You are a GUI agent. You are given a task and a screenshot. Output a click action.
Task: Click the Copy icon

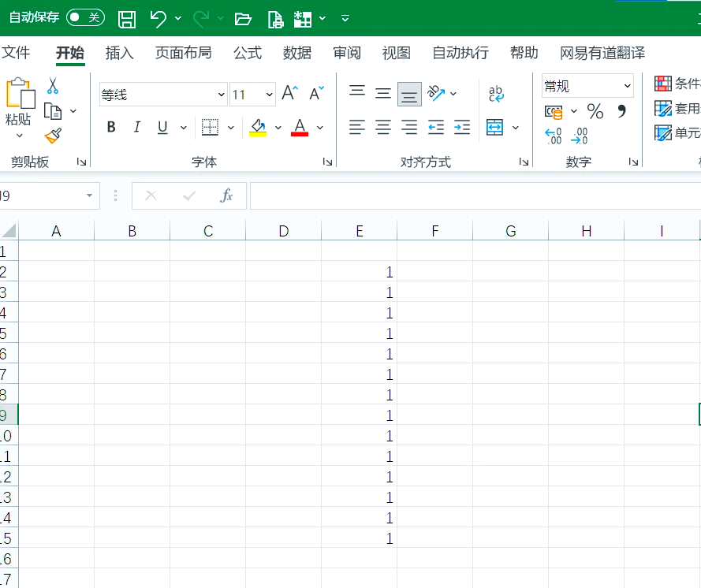click(x=53, y=111)
